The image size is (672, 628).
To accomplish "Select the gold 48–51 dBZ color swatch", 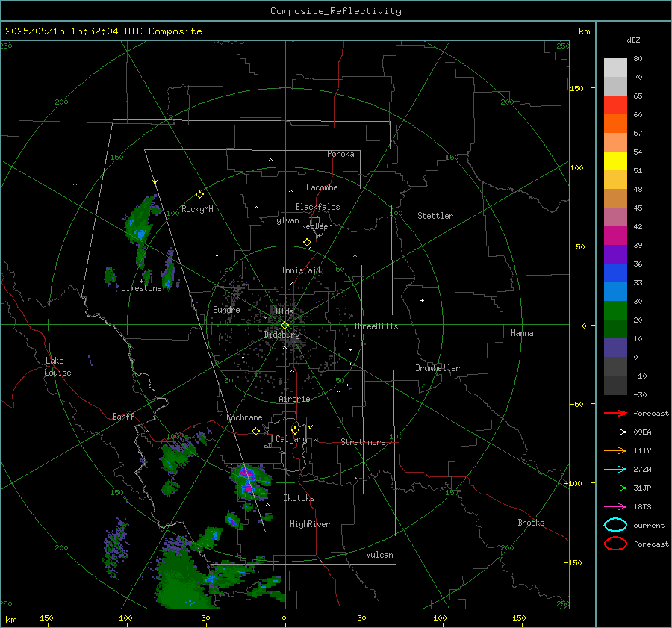I will tap(615, 180).
